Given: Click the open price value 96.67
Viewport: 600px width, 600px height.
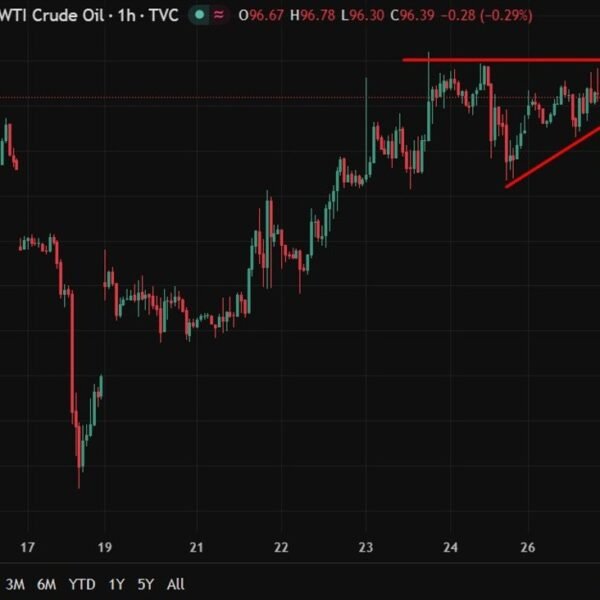Looking at the screenshot, I should click(265, 15).
